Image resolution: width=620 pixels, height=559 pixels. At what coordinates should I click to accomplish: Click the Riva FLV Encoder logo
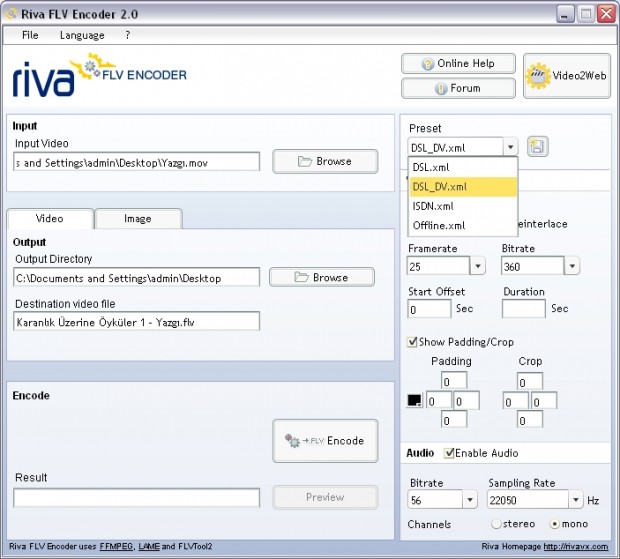pyautogui.click(x=99, y=75)
